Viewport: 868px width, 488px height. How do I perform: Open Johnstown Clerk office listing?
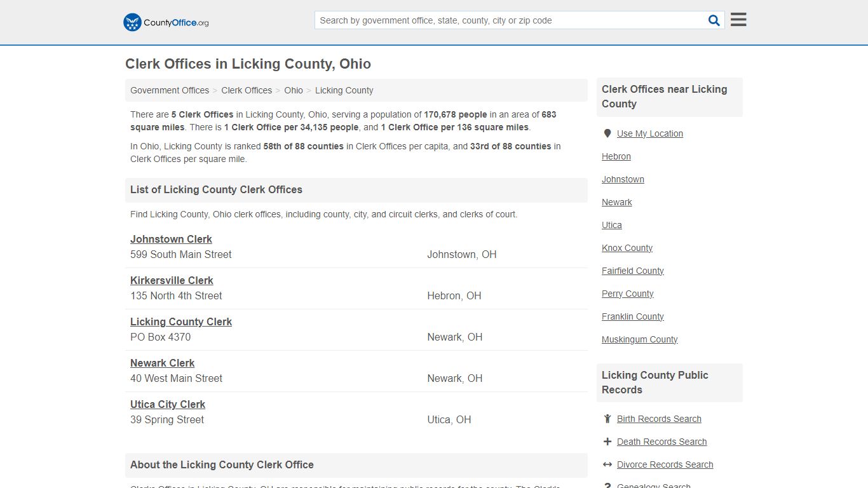171,239
